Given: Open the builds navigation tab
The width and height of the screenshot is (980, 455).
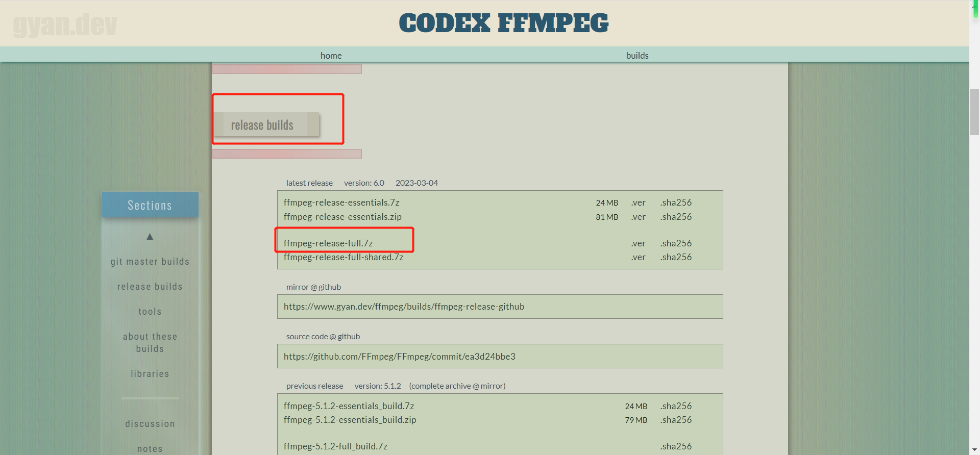Looking at the screenshot, I should coord(638,56).
